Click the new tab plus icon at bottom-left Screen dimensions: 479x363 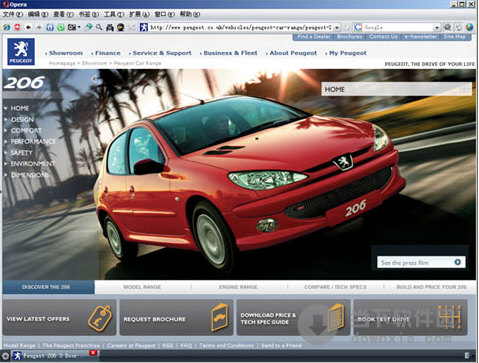tap(5, 356)
